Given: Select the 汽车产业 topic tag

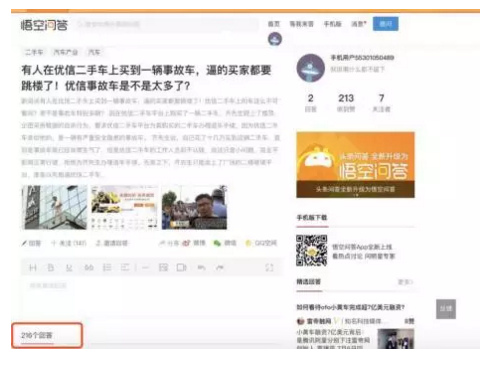Looking at the screenshot, I should coord(66,52).
